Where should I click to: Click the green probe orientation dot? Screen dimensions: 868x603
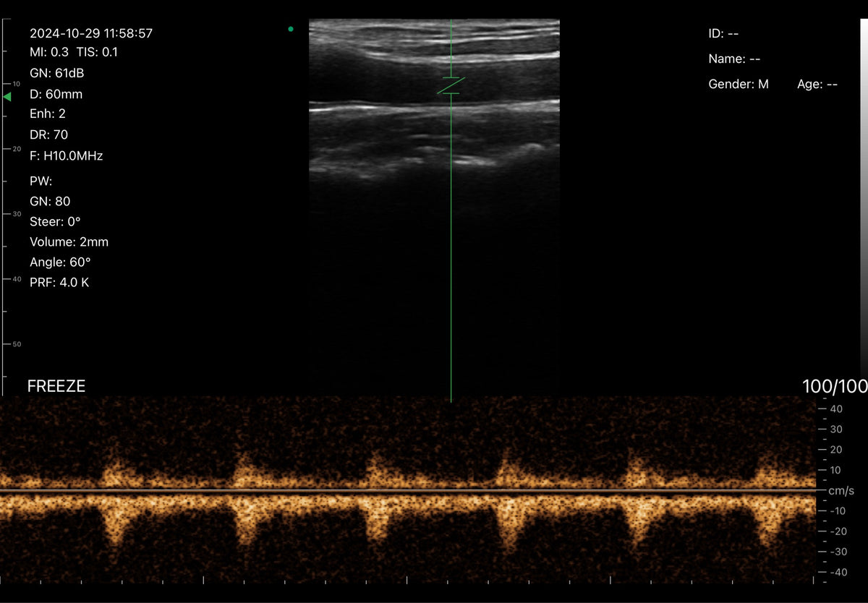[291, 29]
